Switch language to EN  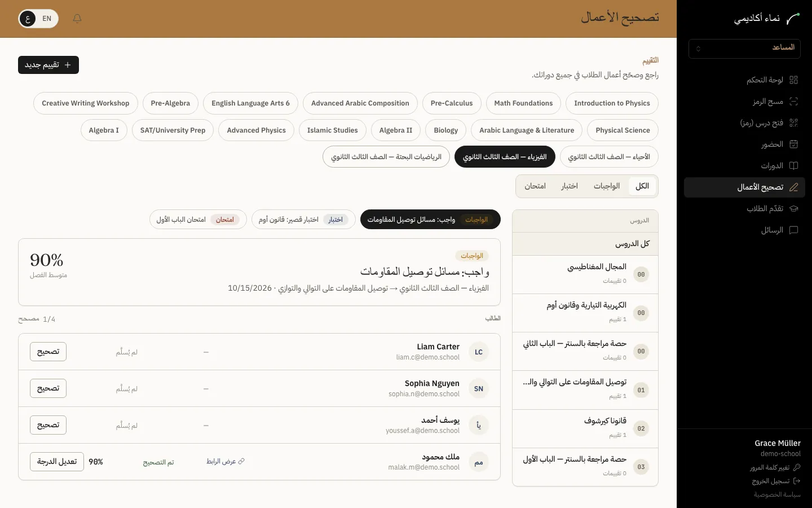tap(47, 19)
